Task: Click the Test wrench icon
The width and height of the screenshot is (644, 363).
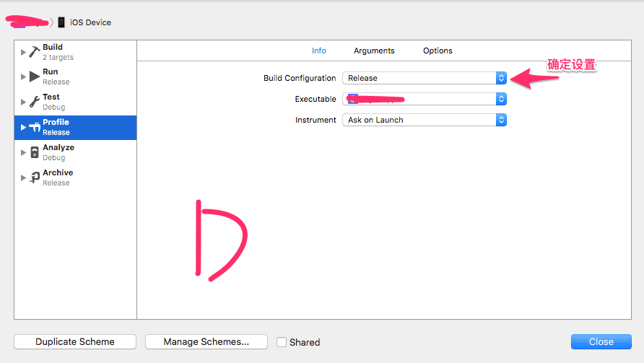Action: [x=35, y=102]
